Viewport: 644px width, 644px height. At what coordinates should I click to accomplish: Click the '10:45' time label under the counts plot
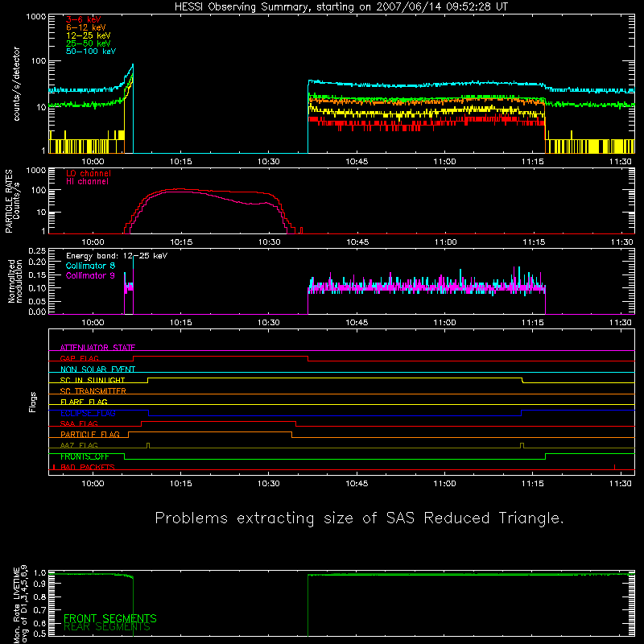click(x=357, y=162)
